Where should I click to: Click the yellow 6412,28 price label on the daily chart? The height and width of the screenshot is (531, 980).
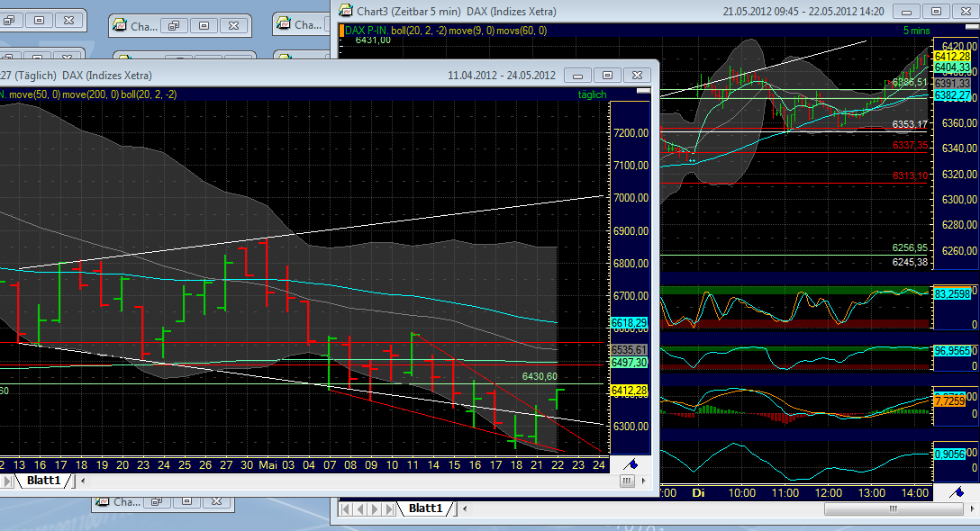(631, 391)
